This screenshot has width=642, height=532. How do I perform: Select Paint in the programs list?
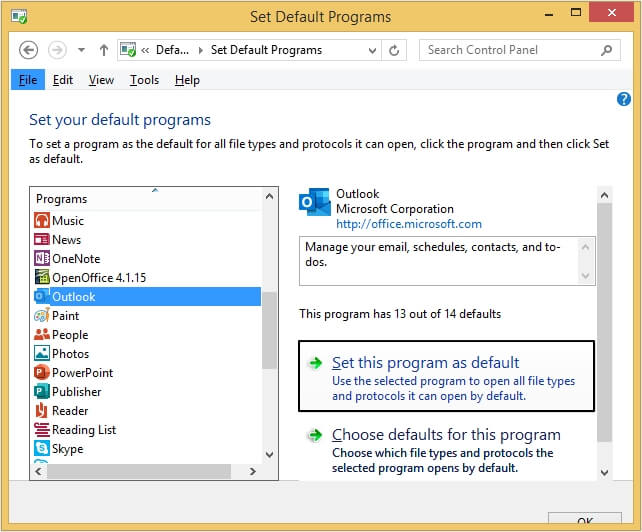click(x=147, y=315)
